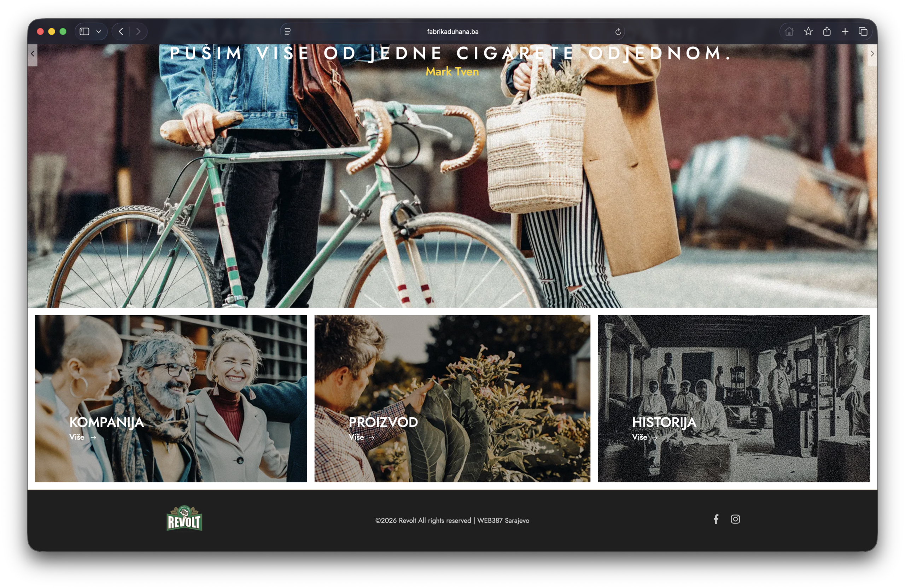Toggle the Safari sidebar icon
The height and width of the screenshot is (588, 905).
(x=84, y=31)
